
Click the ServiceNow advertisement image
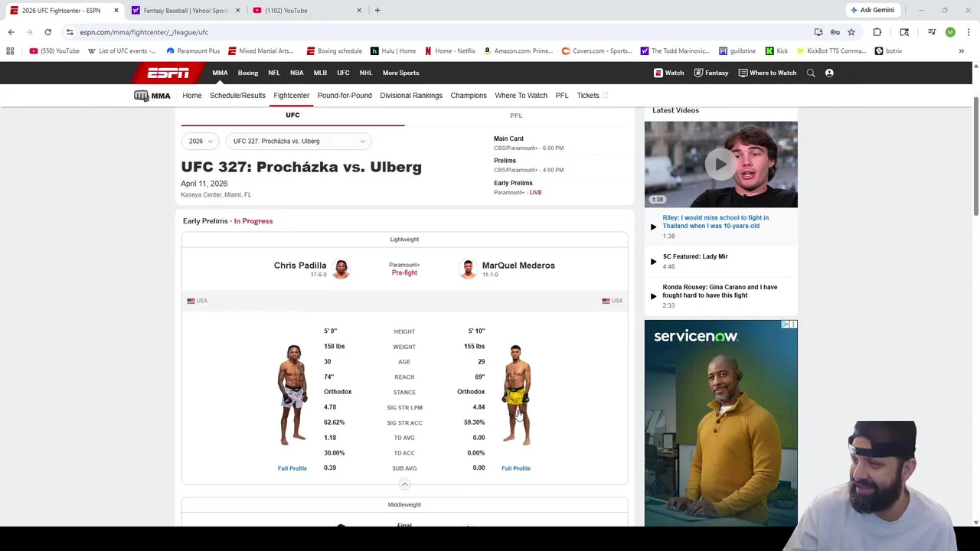coord(720,423)
